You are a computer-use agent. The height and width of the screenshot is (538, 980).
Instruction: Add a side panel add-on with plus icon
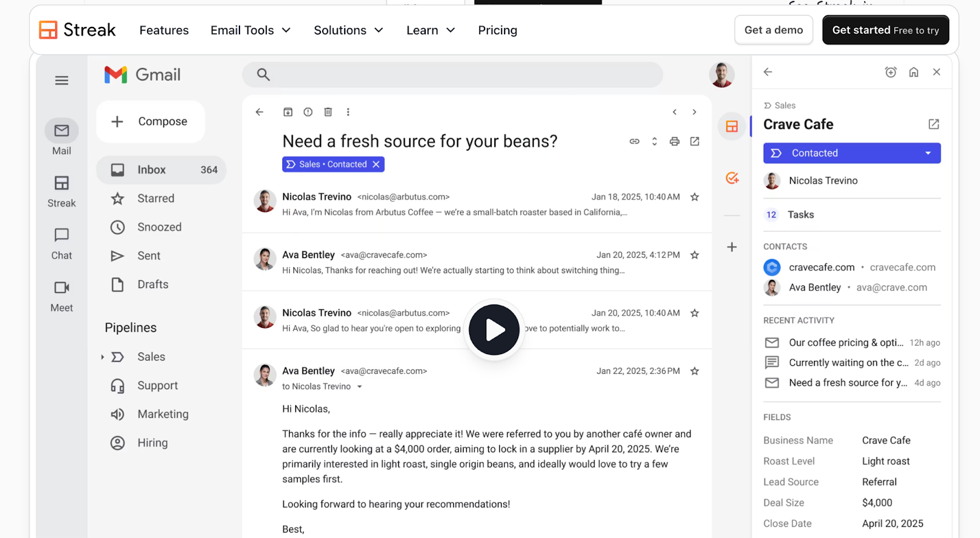point(732,247)
